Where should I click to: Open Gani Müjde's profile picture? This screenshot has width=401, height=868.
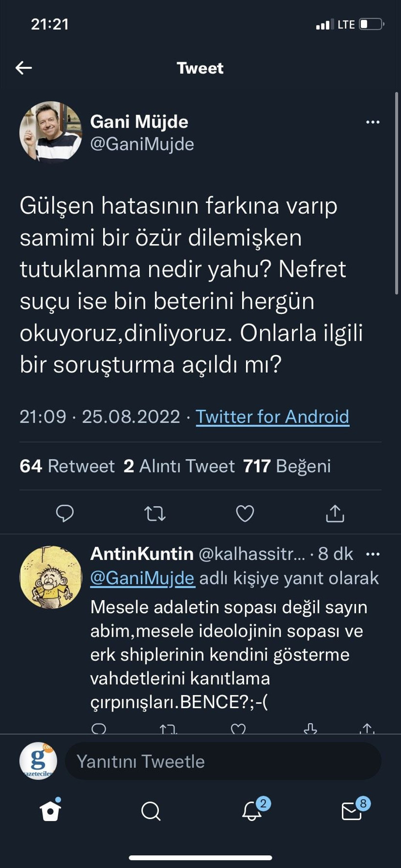tap(51, 132)
